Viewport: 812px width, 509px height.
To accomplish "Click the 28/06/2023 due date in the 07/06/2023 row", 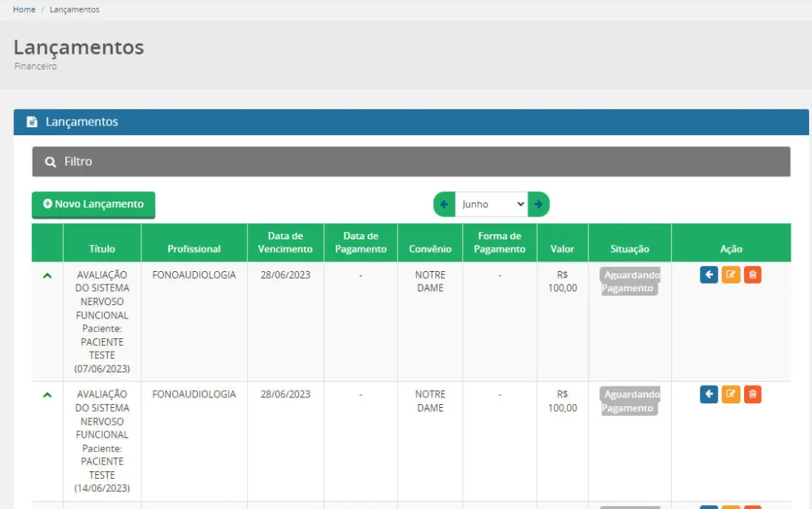I will click(286, 275).
